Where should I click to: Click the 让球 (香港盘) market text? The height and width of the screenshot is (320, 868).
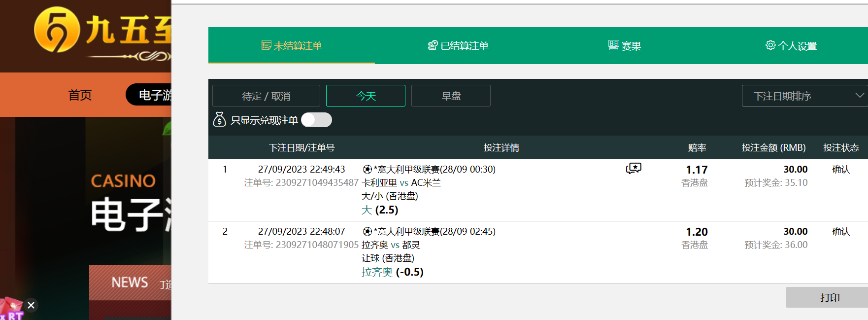click(388, 258)
